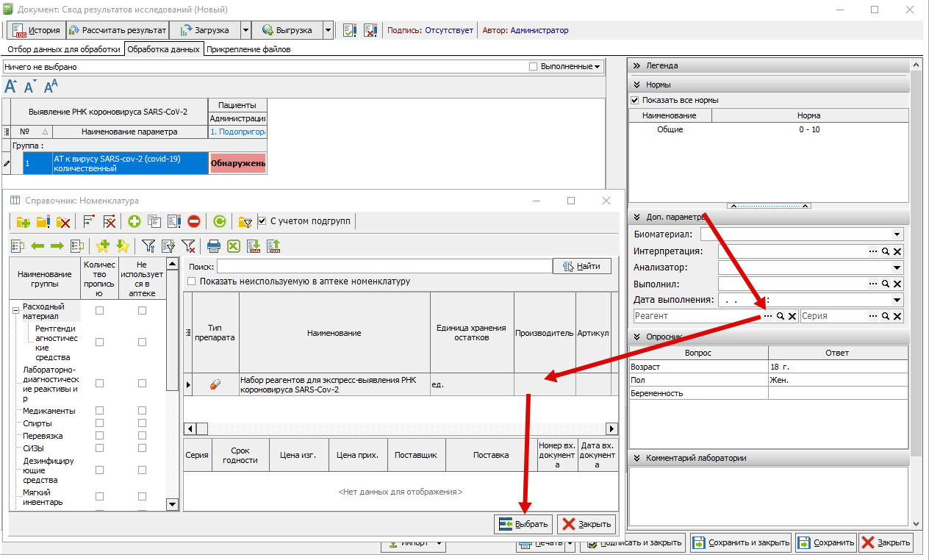Viewport: 929px width, 560px height.
Task: Click the printer icon in directory toolbar
Action: [x=213, y=246]
